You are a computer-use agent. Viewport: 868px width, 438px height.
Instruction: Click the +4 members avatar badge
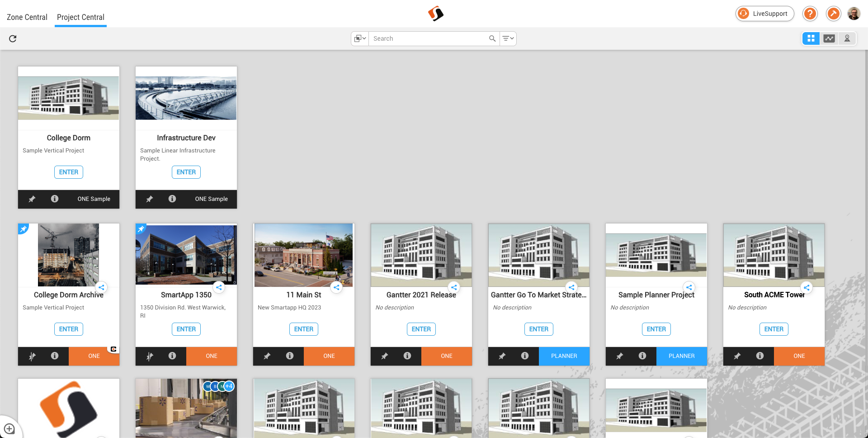229,386
